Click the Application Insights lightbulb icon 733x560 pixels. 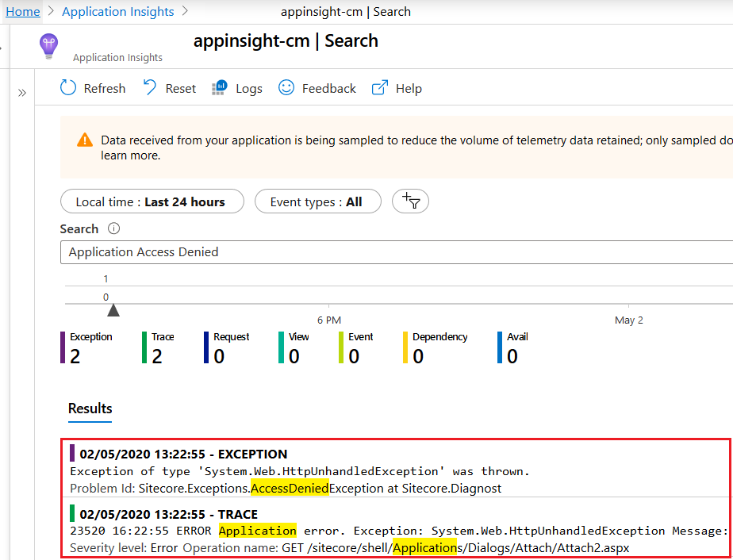(49, 46)
